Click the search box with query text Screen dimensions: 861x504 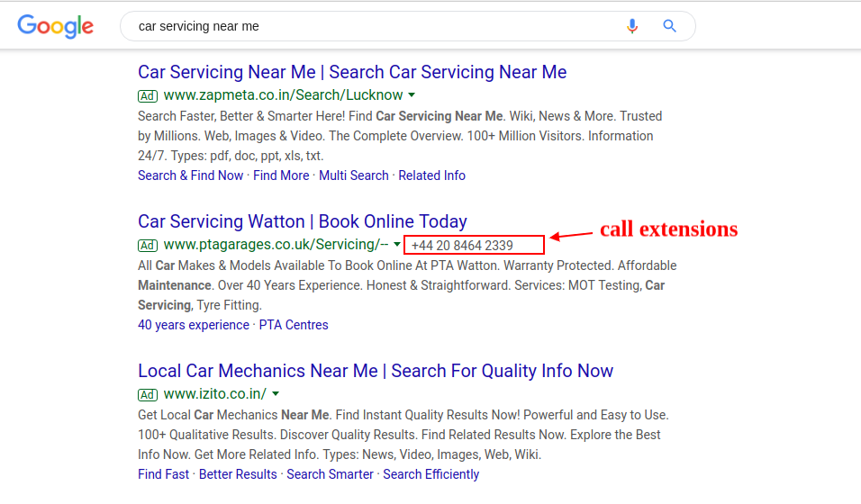360,26
